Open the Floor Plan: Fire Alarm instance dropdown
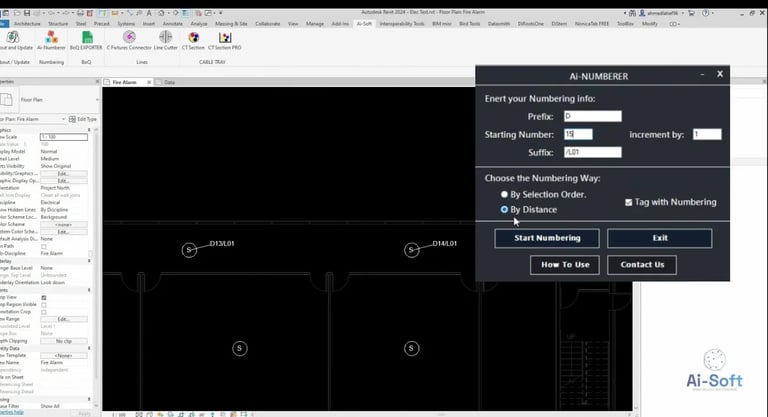Image resolution: width=768 pixels, height=417 pixels. (x=63, y=119)
